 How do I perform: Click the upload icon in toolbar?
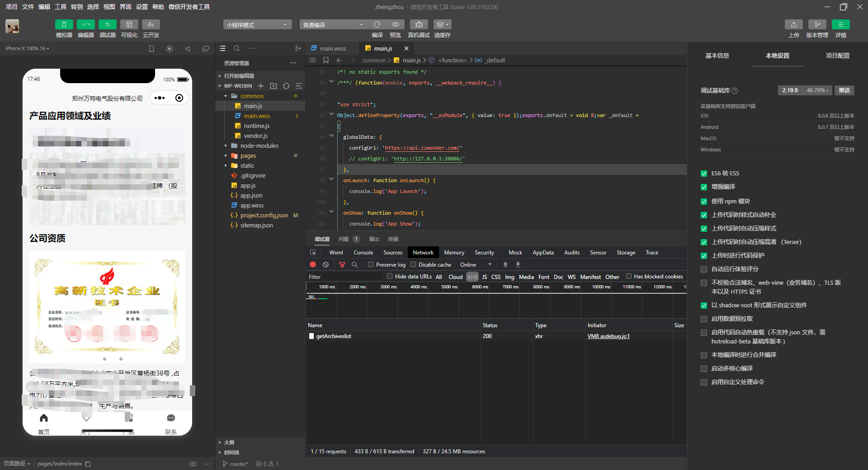tap(793, 24)
